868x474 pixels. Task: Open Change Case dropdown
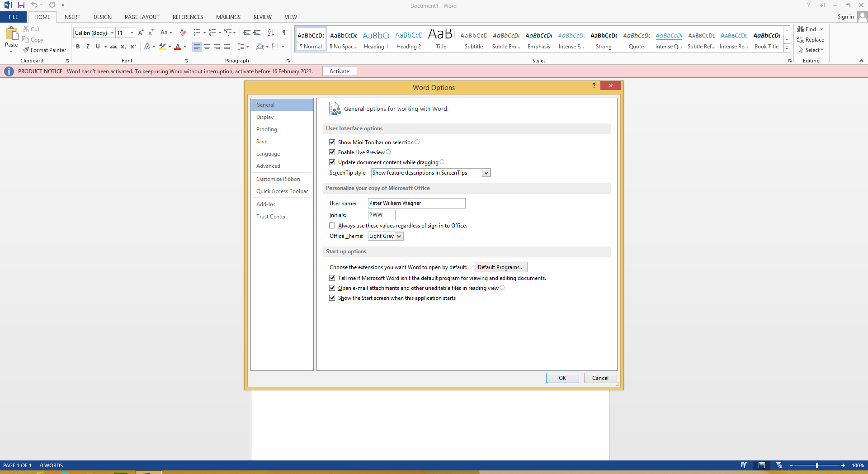[x=166, y=33]
